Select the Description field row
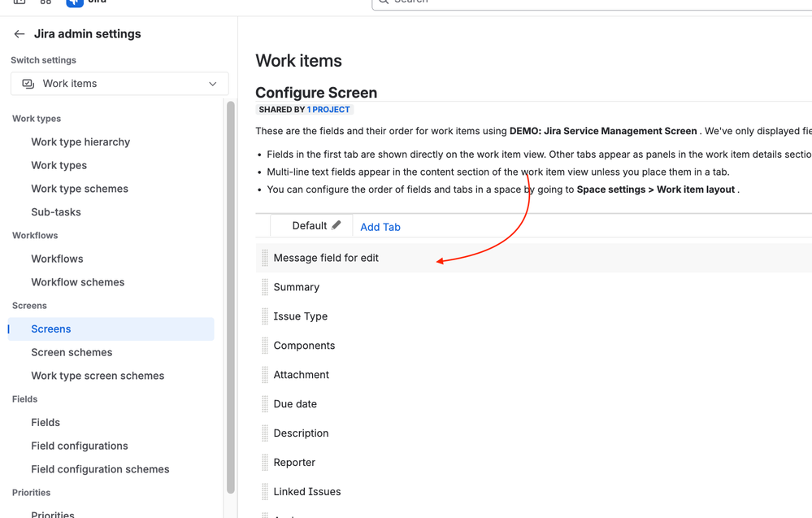Image resolution: width=812 pixels, height=518 pixels. pos(533,433)
